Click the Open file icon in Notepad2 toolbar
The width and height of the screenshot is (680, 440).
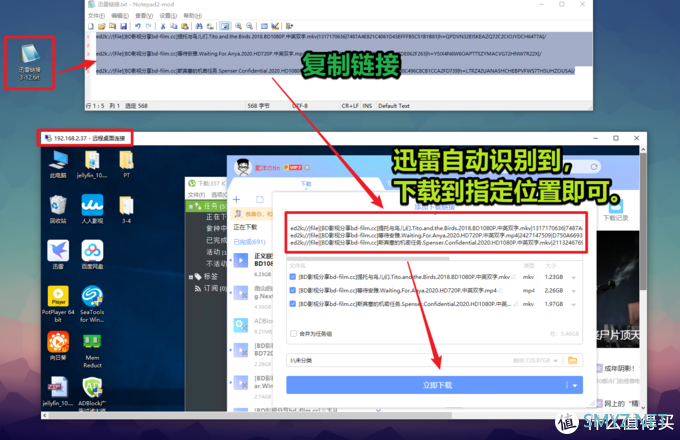pyautogui.click(x=102, y=26)
